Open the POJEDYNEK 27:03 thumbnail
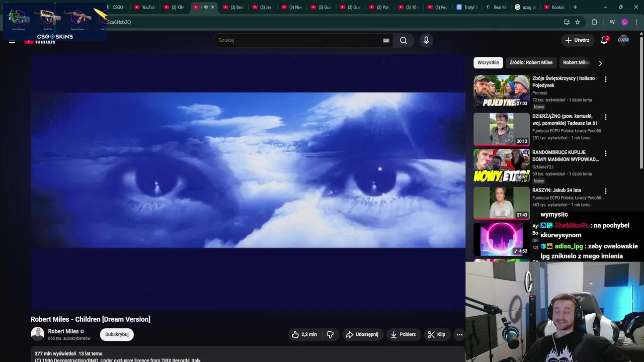 tap(502, 91)
